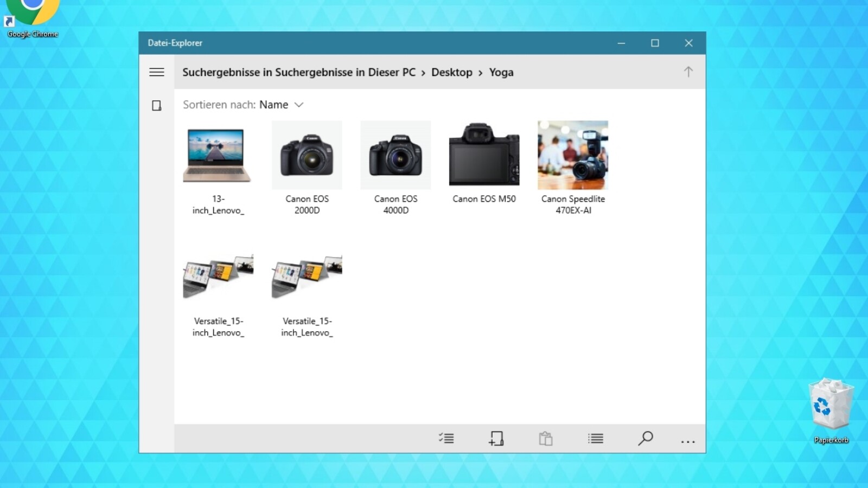The image size is (868, 488).
Task: Open the hamburger navigation menu
Action: point(156,72)
